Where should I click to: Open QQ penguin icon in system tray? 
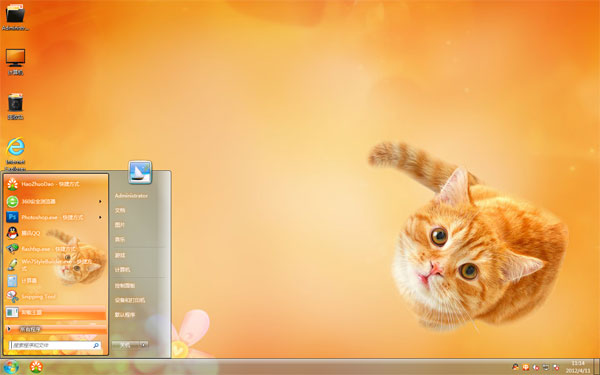tap(515, 367)
